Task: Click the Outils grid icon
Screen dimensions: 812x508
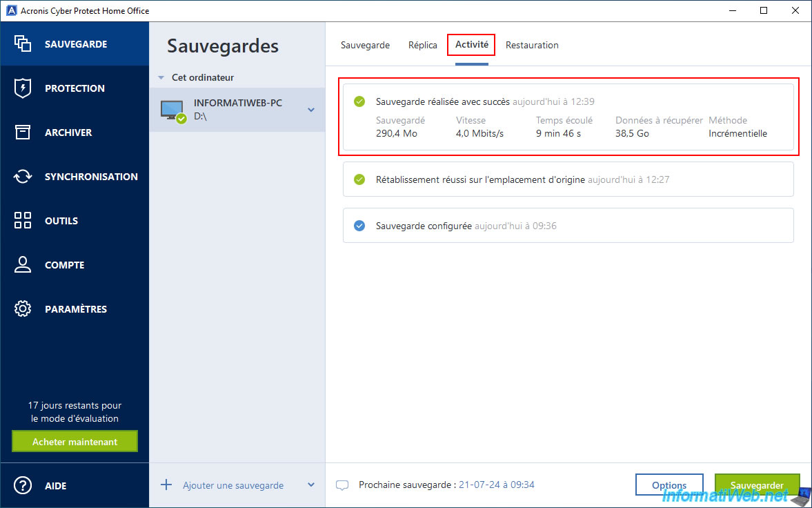Action: click(x=22, y=220)
